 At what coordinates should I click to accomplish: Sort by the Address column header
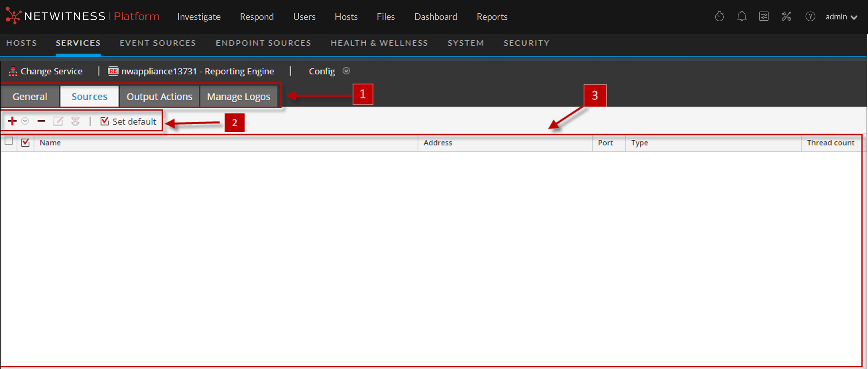tap(437, 143)
